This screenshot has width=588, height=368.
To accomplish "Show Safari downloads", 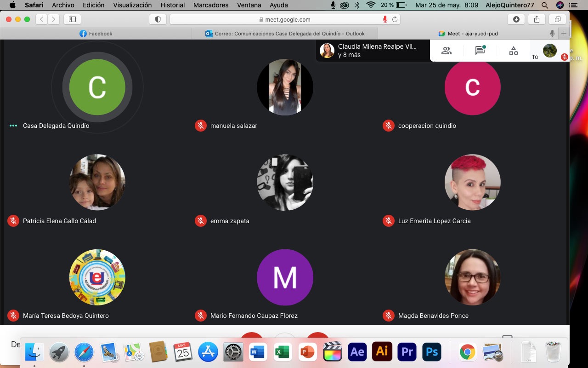I will (516, 19).
